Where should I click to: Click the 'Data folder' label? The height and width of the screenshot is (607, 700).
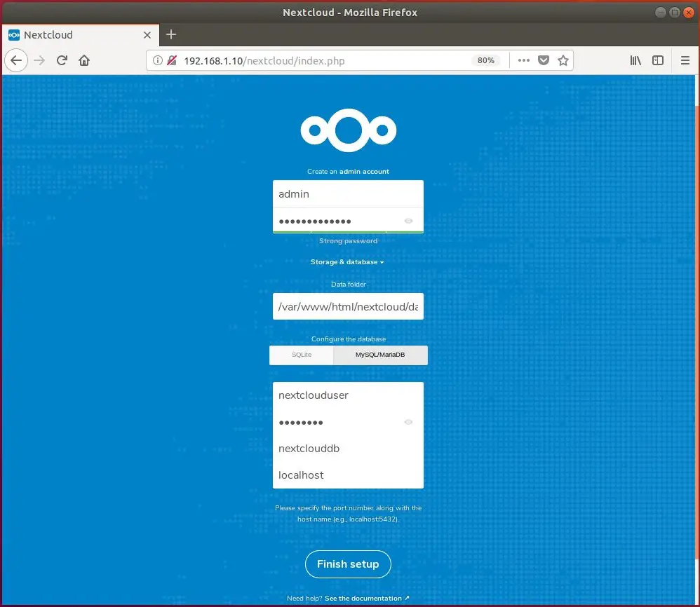[349, 284]
